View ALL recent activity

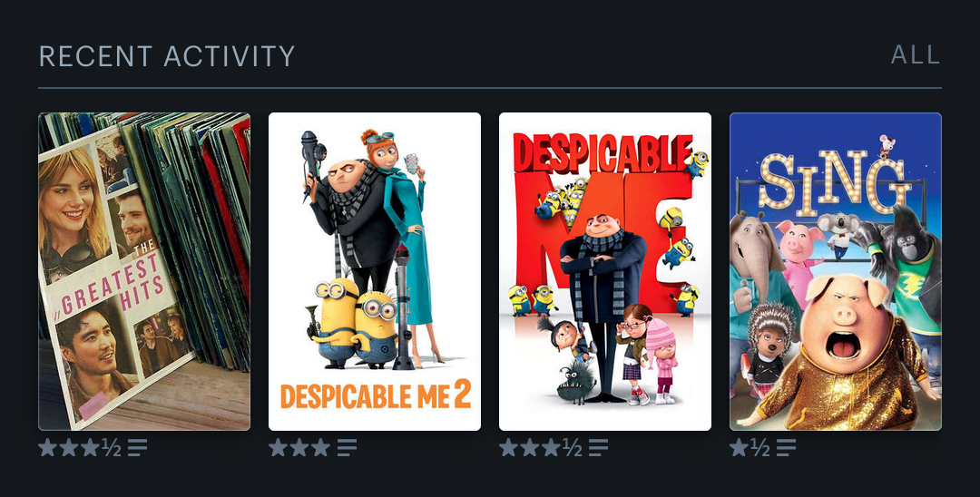point(916,55)
